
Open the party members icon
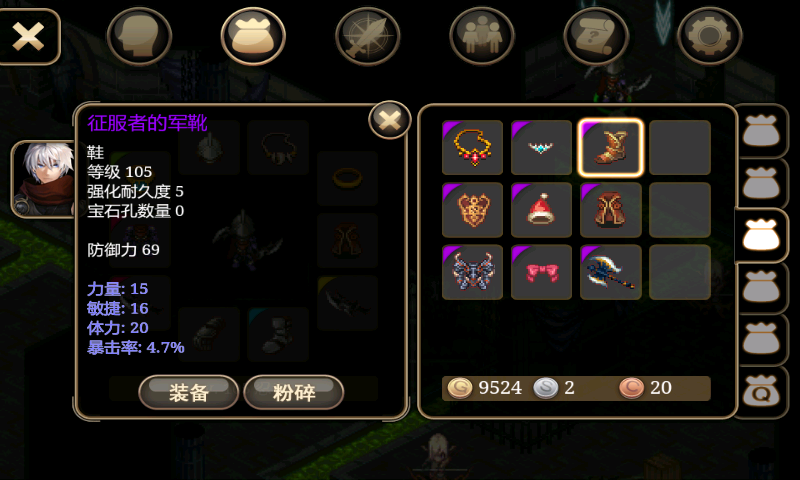482,36
